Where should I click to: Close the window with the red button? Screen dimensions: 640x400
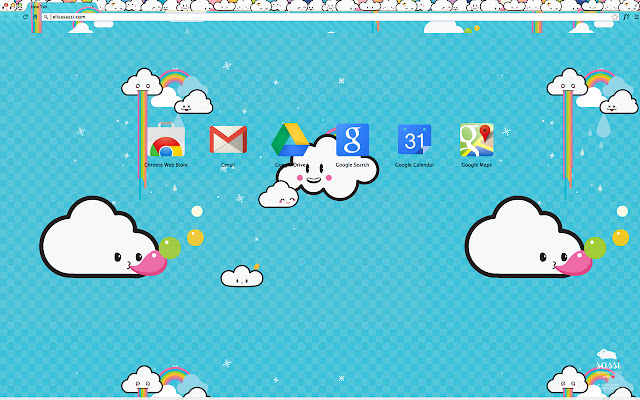point(6,5)
